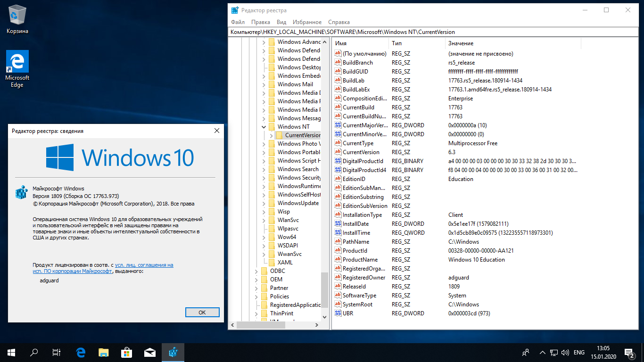The width and height of the screenshot is (644, 362).
Task: Expand the CurrentVersion tree node
Action: pyautogui.click(x=272, y=135)
